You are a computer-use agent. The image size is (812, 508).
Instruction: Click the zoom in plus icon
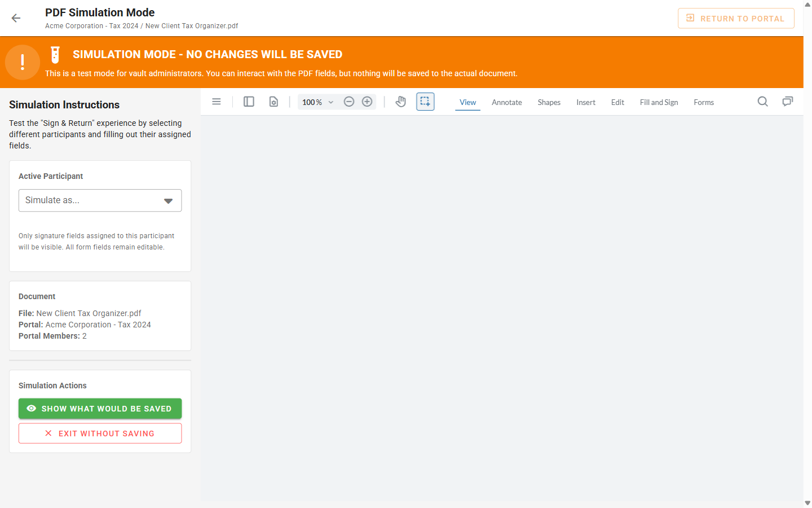pos(367,102)
